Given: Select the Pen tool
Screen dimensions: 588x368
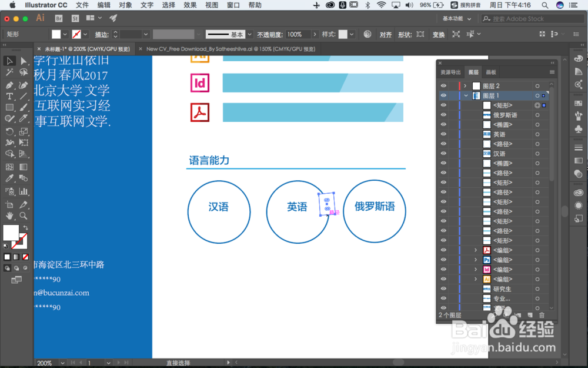Looking at the screenshot, I should point(9,85).
